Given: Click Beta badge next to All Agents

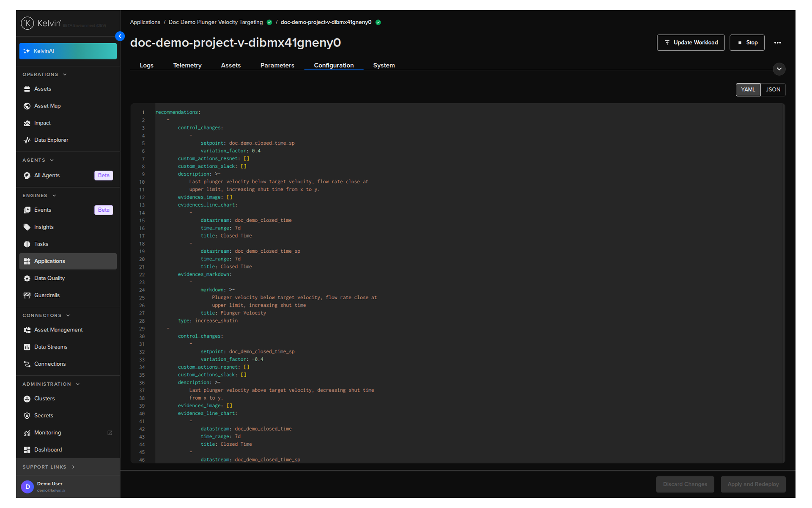Looking at the screenshot, I should (x=104, y=176).
